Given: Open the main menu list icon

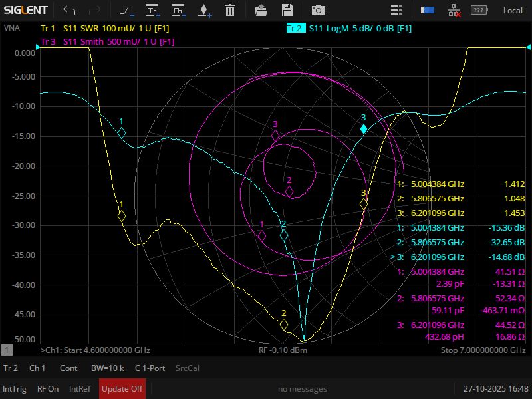Looking at the screenshot, I should coord(396,10).
